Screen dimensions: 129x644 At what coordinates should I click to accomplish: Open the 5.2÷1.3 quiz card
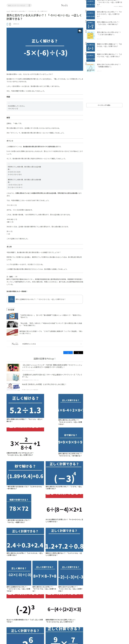[x=25, y=408]
